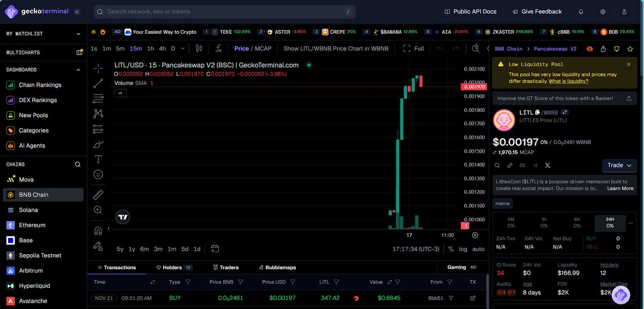Select the 5d chart time range
Image resolution: width=644 pixels, height=309 pixels.
[x=185, y=249]
